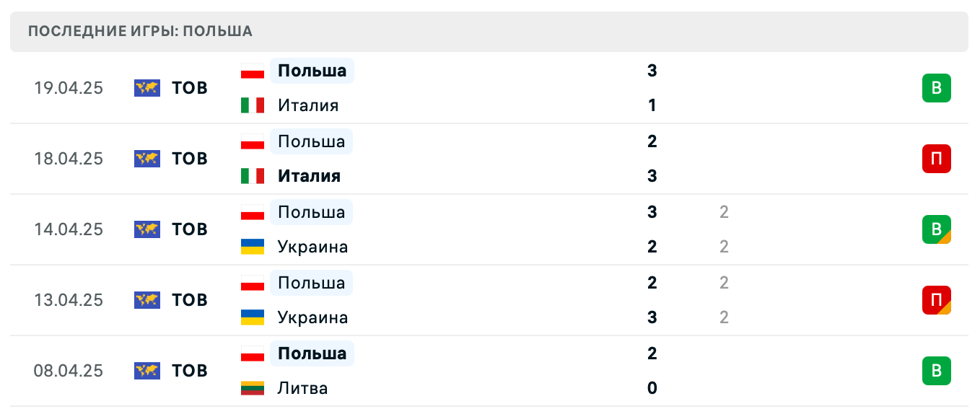This screenshot has height=417, width=980.
Task: Click the red П badge for the 18.04.25 loss
Action: 937,159
